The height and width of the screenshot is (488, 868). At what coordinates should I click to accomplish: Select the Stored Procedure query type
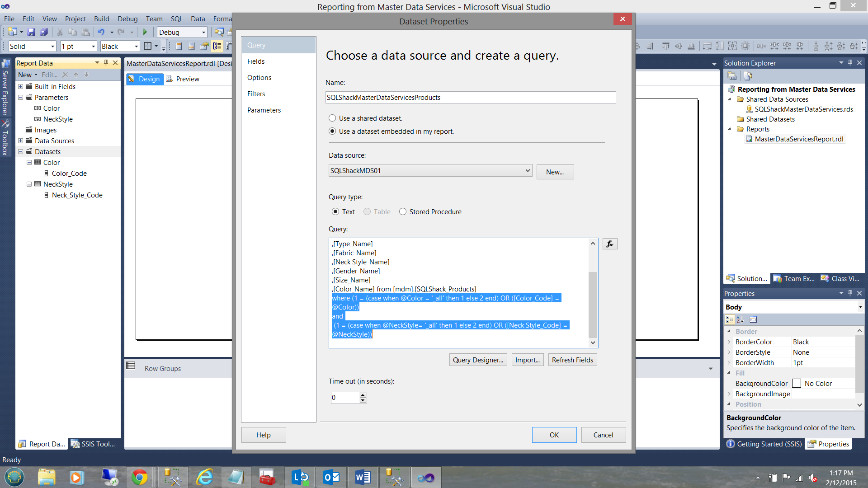click(x=403, y=212)
